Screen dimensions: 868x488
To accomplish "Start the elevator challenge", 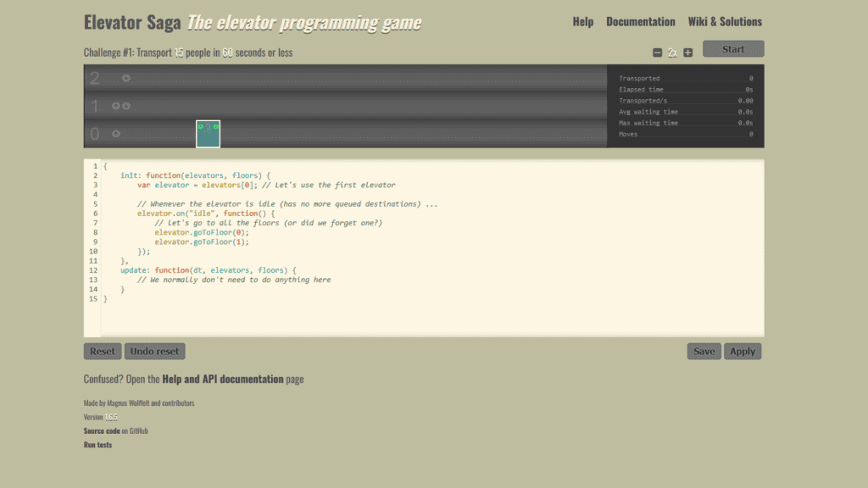I will point(733,48).
